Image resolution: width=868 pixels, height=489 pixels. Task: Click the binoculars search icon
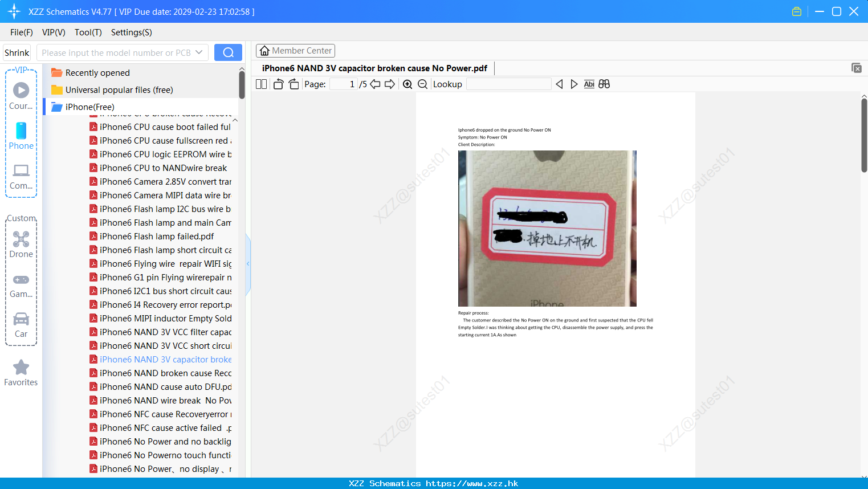pyautogui.click(x=604, y=84)
